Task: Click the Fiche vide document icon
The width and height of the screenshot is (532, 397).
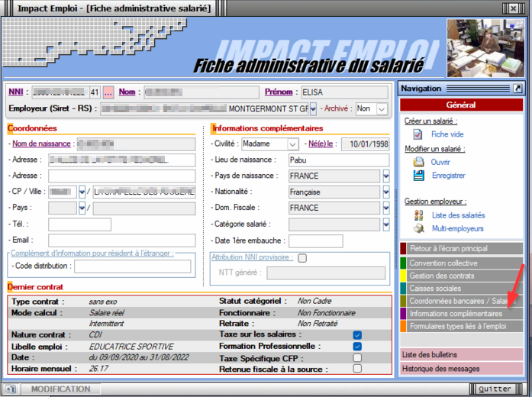Action: coord(418,134)
